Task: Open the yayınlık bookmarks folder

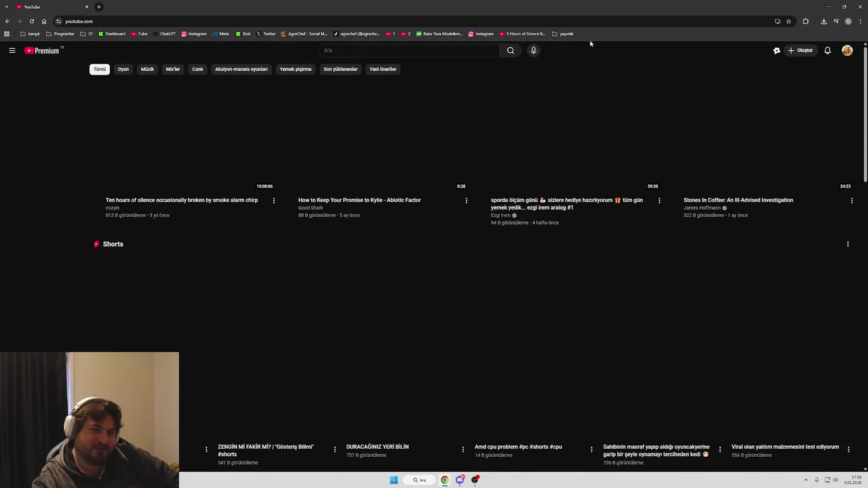Action: [x=563, y=34]
